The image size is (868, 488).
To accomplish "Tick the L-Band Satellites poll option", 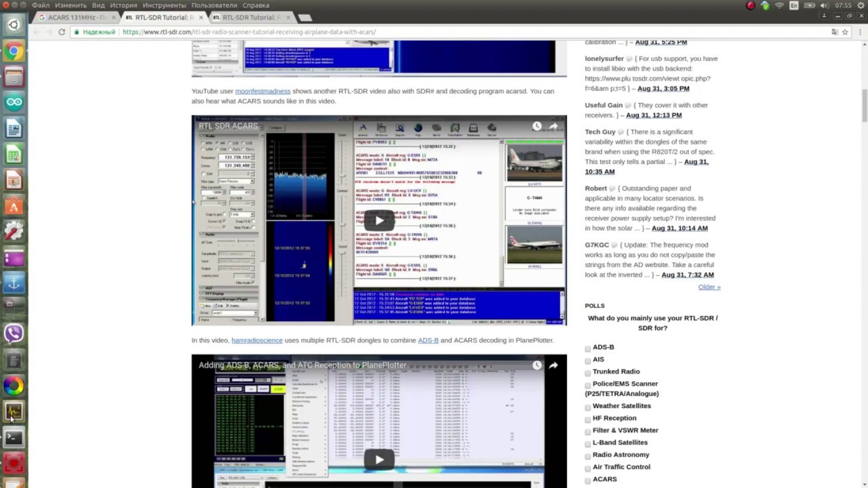I will 588,444.
